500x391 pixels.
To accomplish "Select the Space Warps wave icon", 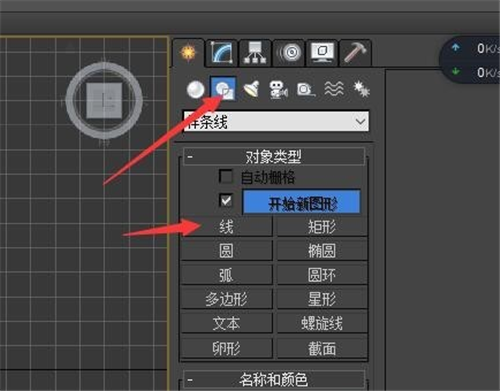I will click(x=334, y=89).
